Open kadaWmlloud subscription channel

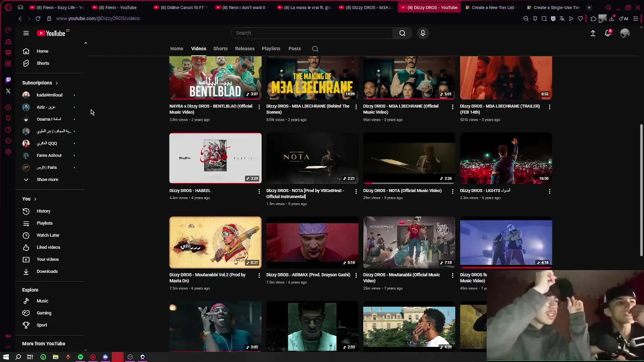click(x=49, y=95)
